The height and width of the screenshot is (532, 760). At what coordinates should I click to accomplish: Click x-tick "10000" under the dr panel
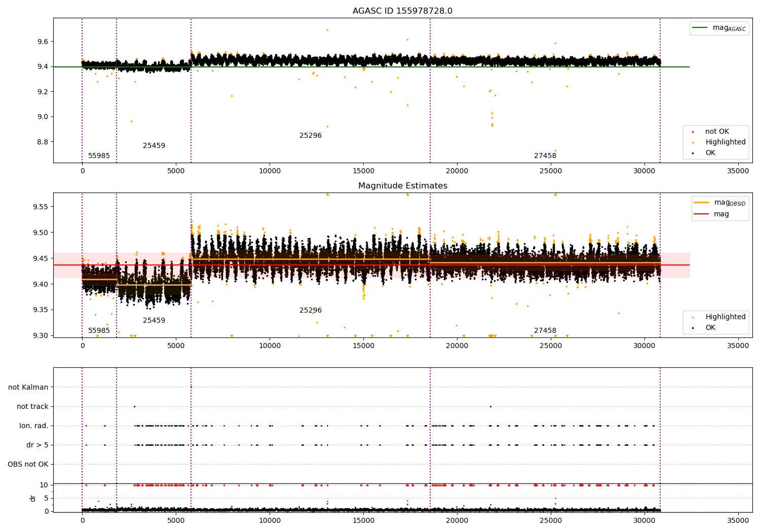[270, 521]
